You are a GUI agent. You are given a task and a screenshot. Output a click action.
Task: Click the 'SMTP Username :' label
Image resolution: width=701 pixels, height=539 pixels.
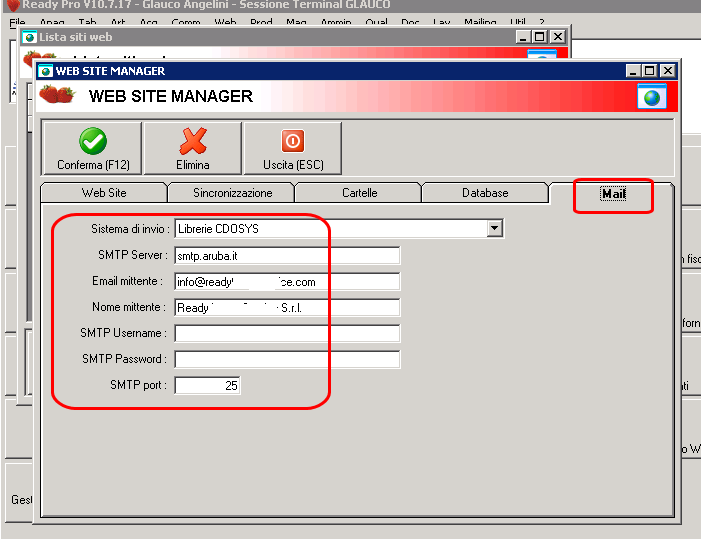(123, 333)
